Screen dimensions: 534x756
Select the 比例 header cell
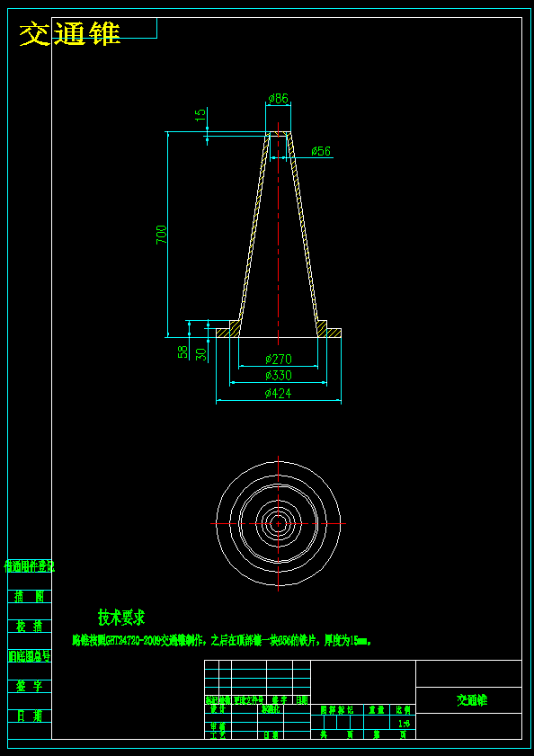click(x=403, y=710)
